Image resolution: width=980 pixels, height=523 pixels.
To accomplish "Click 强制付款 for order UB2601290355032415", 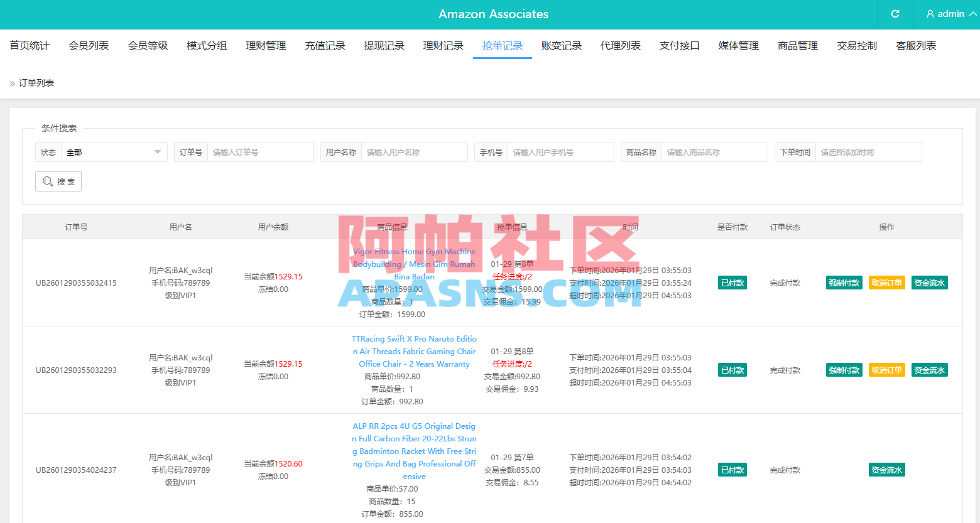I will [x=844, y=283].
